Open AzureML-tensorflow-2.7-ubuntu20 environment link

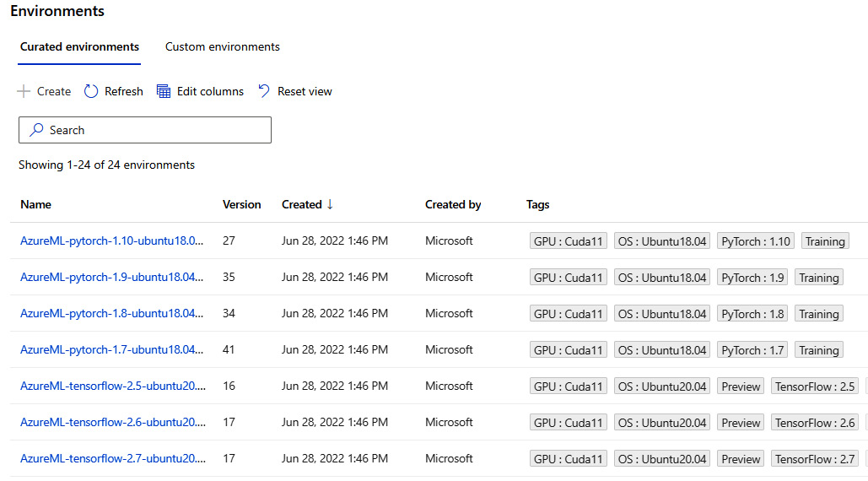pos(113,458)
